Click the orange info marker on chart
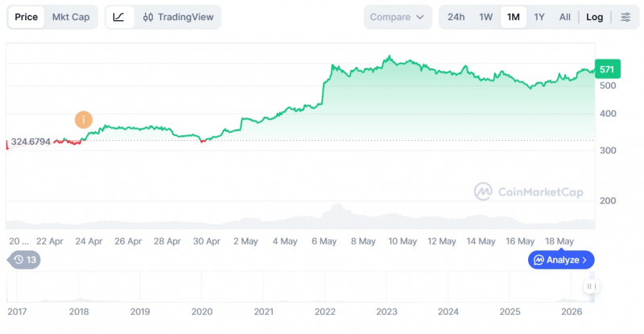The image size is (644, 334). pyautogui.click(x=84, y=120)
